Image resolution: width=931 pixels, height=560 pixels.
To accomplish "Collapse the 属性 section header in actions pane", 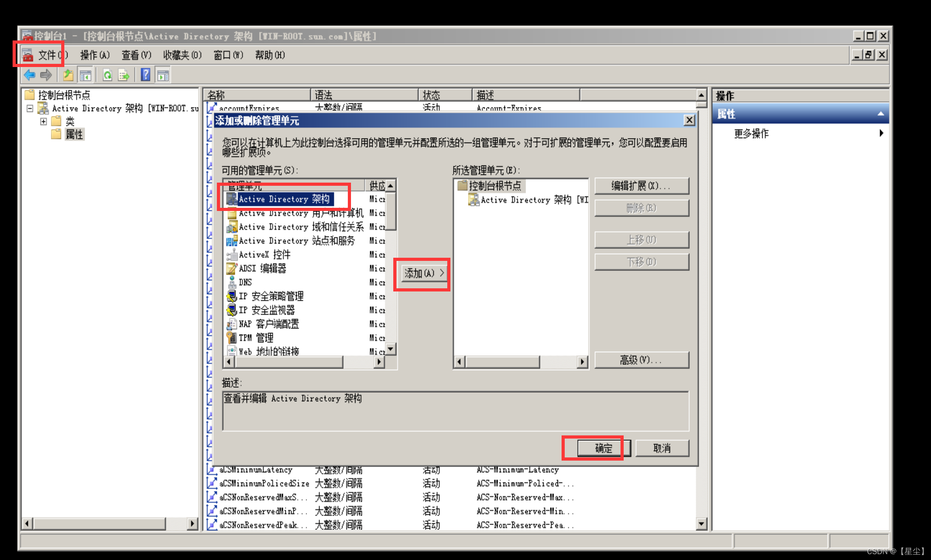I will click(880, 114).
